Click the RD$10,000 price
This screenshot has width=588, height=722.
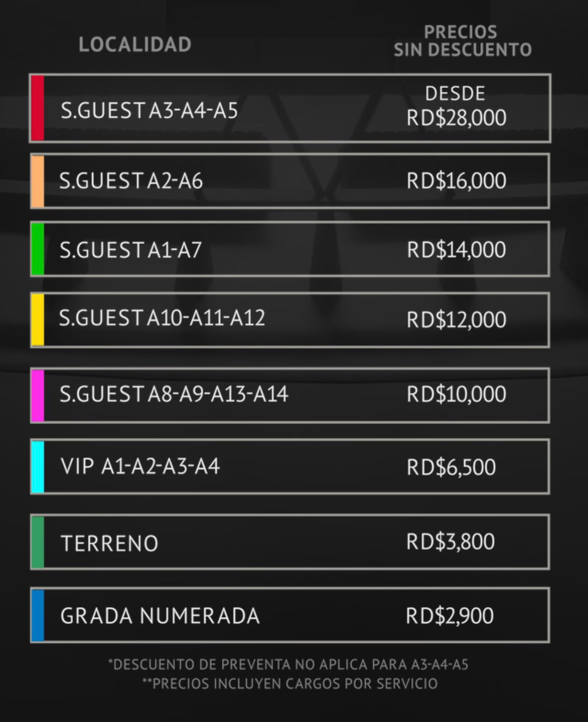pos(456,394)
